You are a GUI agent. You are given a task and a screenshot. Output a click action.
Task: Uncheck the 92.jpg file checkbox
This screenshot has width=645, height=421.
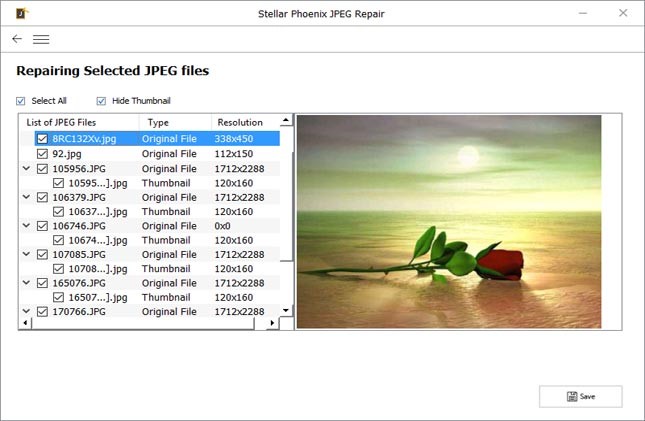coord(42,154)
